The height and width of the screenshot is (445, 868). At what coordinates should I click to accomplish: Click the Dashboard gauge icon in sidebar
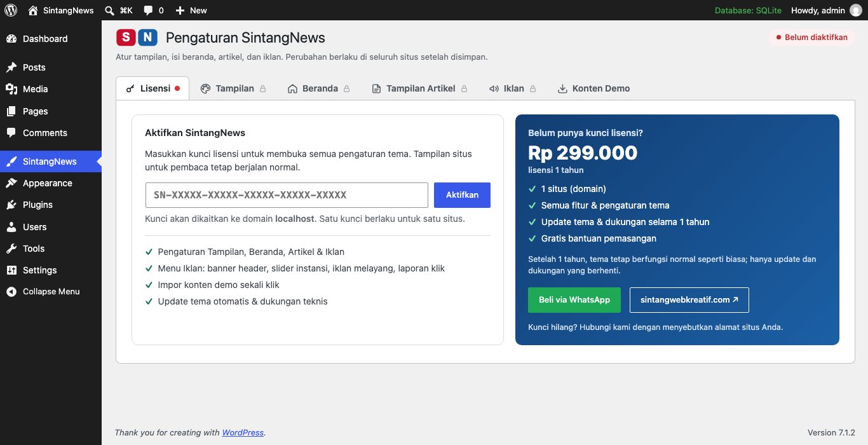click(11, 39)
